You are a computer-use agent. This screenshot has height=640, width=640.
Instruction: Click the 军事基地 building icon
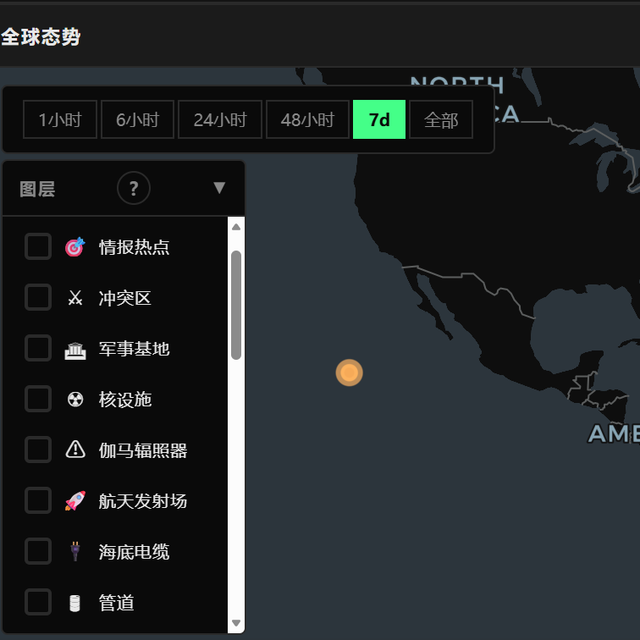pyautogui.click(x=75, y=349)
